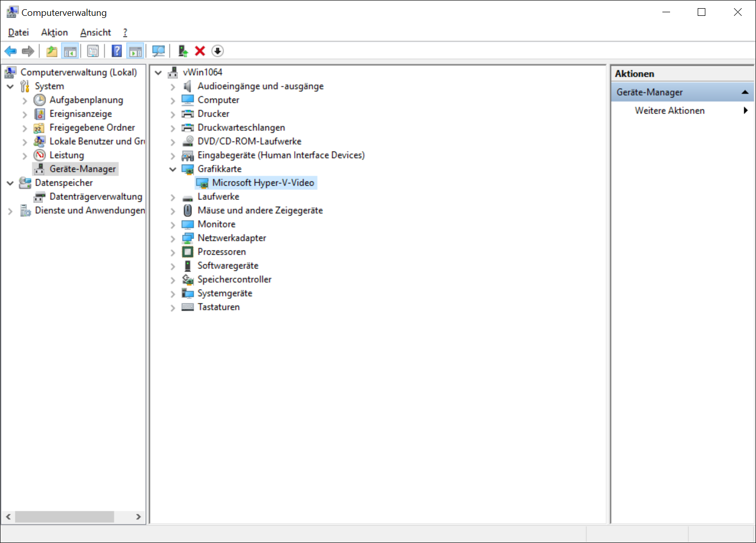
Task: Select Lokale Benutzer und Gruppen entry
Action: [97, 141]
